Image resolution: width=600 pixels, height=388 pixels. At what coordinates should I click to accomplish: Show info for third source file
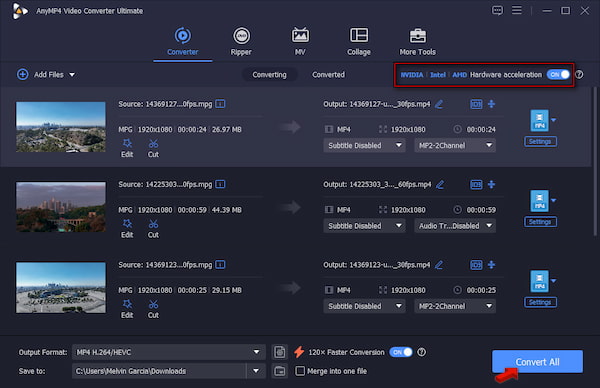click(x=220, y=264)
